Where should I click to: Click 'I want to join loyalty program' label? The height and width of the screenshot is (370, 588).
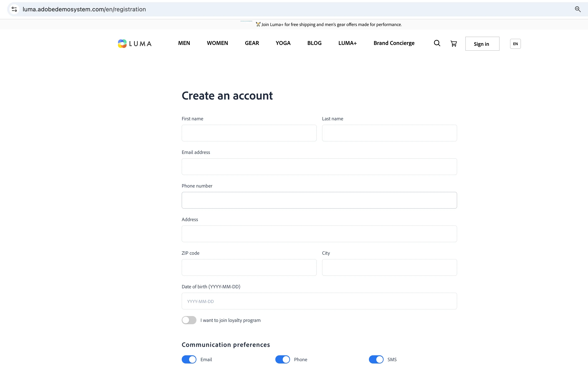point(230,320)
